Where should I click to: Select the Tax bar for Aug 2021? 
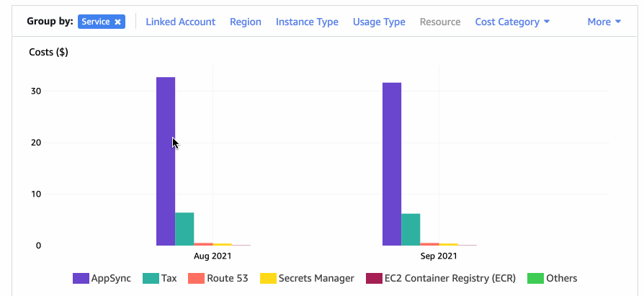[184, 229]
